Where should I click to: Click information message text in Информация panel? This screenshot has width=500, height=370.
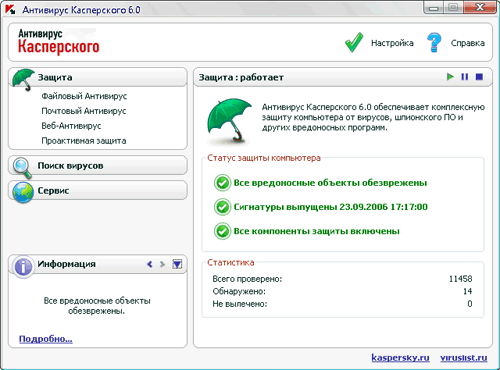click(x=97, y=306)
